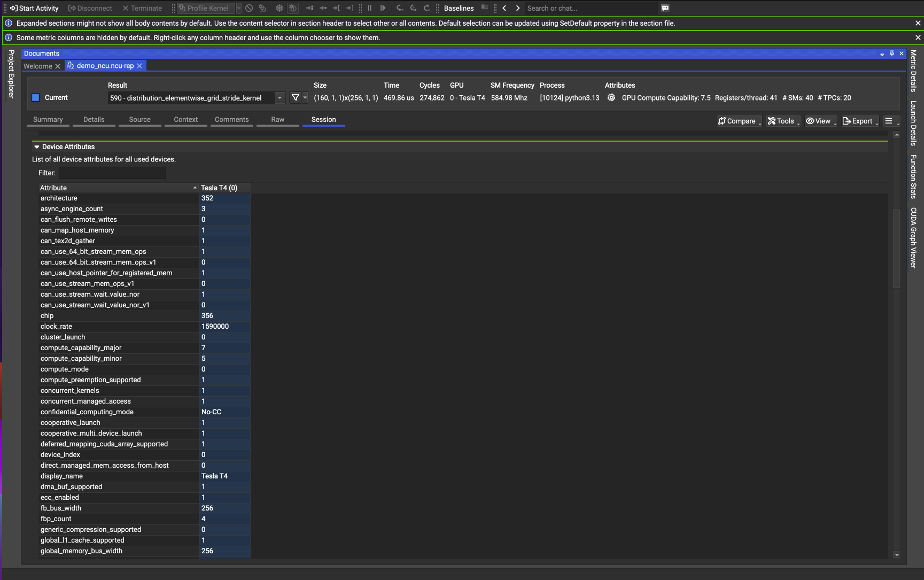Select the confidential_computing_mode row
924x580 pixels.
[144, 412]
